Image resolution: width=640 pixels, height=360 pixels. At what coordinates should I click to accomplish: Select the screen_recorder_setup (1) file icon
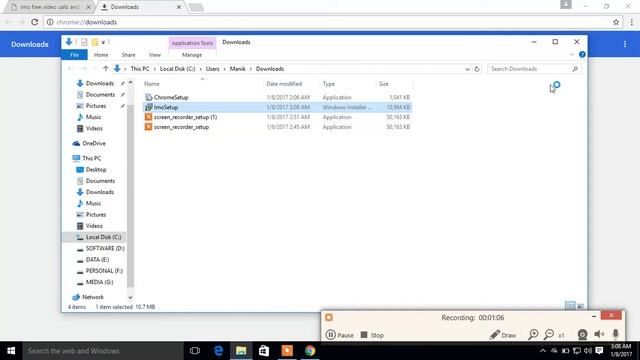pos(149,117)
